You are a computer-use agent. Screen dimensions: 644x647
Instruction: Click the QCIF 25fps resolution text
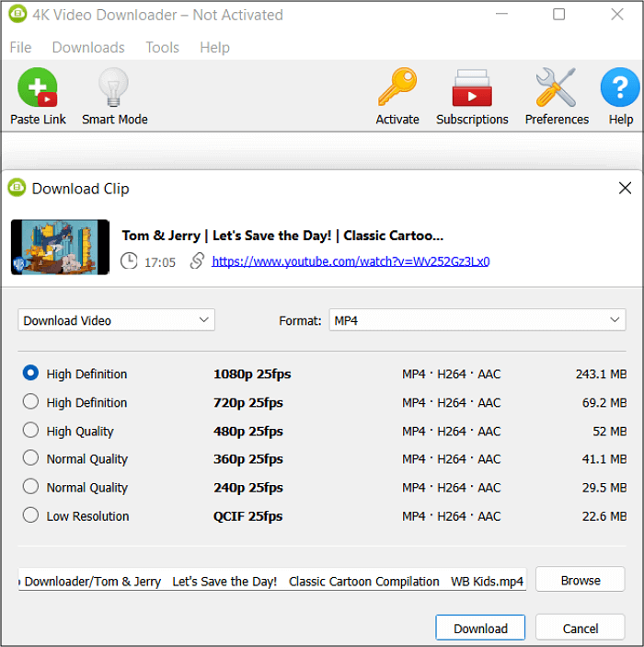click(x=247, y=516)
